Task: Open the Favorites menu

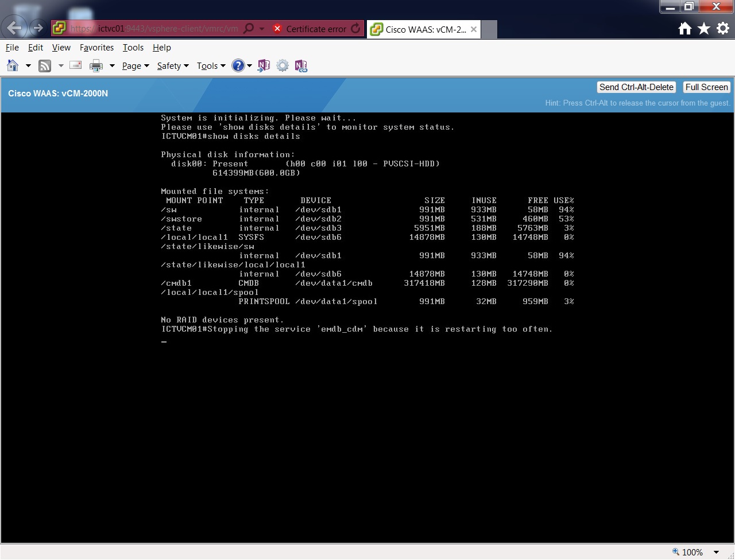Action: [x=96, y=48]
